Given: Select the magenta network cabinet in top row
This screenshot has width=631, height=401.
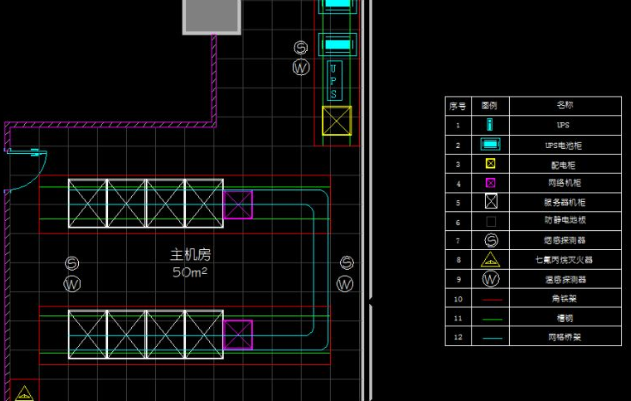Looking at the screenshot, I should (238, 206).
